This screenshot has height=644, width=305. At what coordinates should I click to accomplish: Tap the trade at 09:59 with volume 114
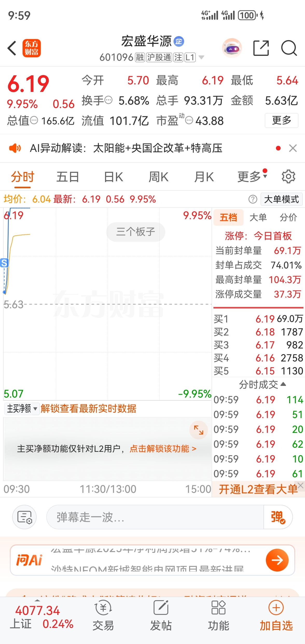258,400
